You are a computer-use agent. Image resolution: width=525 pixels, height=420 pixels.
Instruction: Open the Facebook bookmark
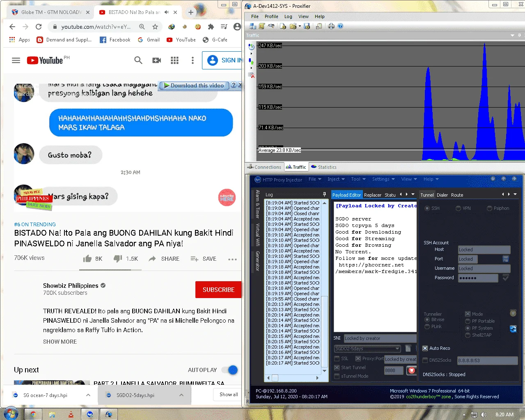coord(115,40)
